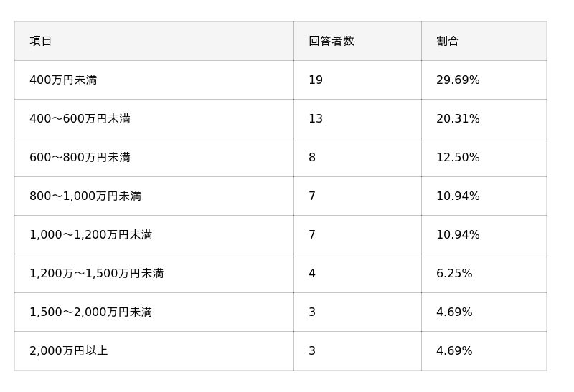574x392 pixels.
Task: Click the 割合 column header
Action: [x=447, y=42]
